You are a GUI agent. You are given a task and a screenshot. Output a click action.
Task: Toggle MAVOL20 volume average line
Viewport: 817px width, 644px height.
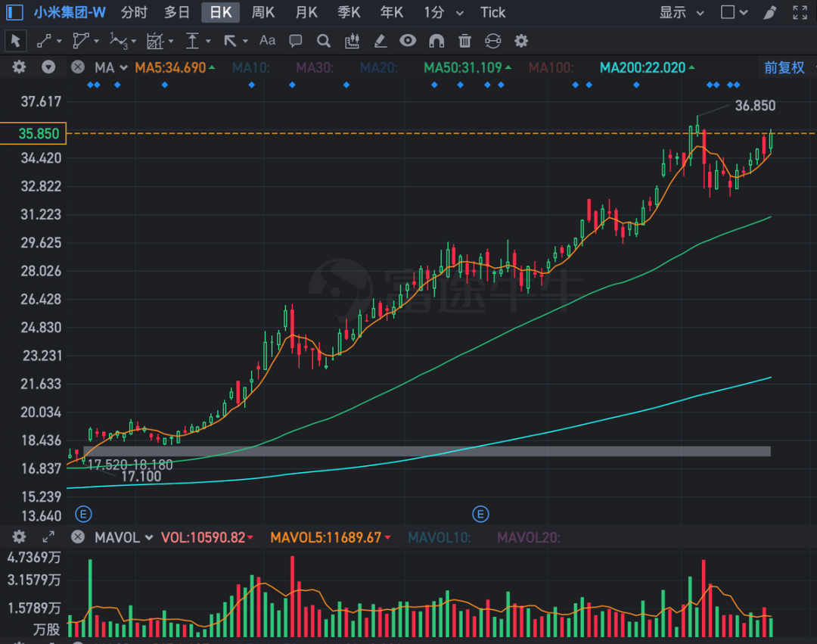[528, 537]
